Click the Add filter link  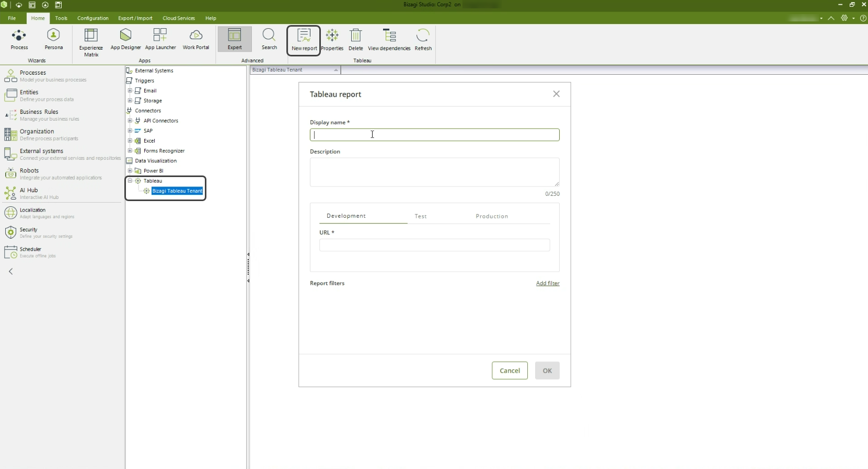pyautogui.click(x=548, y=284)
